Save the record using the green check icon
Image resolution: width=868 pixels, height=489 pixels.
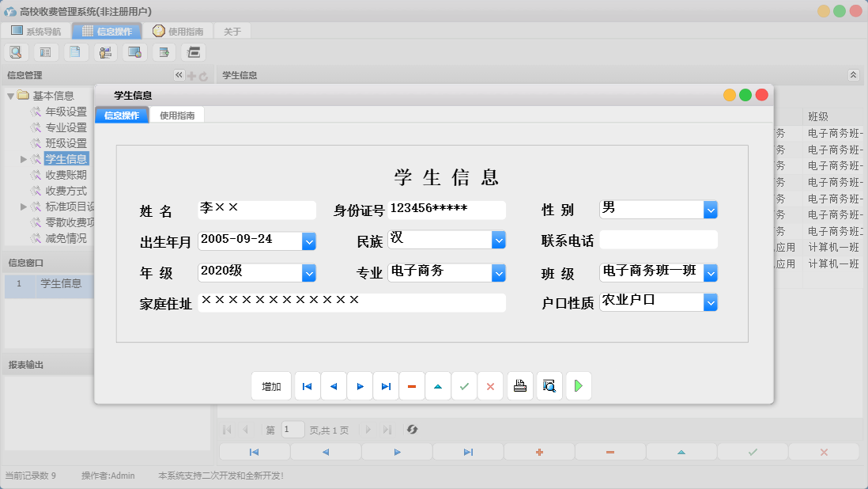point(464,385)
